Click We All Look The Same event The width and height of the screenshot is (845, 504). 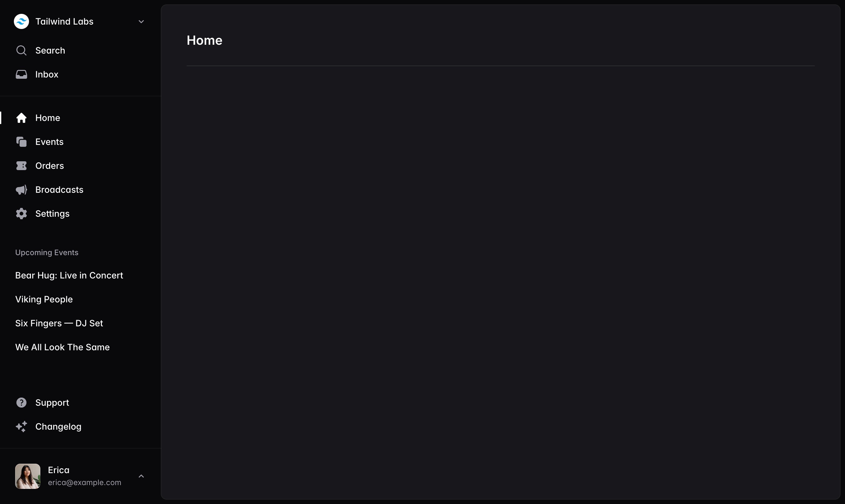pos(62,347)
